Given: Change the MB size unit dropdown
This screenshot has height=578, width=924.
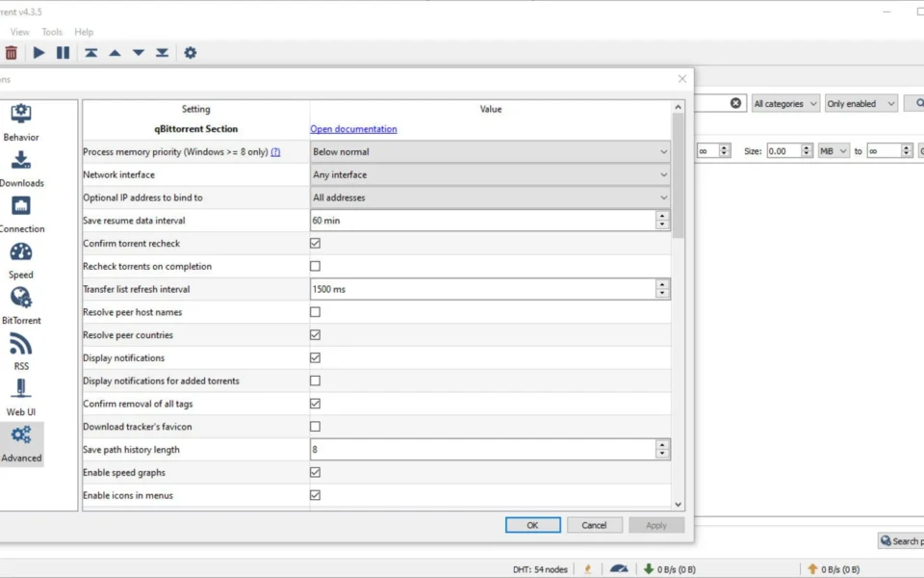Looking at the screenshot, I should pos(834,151).
